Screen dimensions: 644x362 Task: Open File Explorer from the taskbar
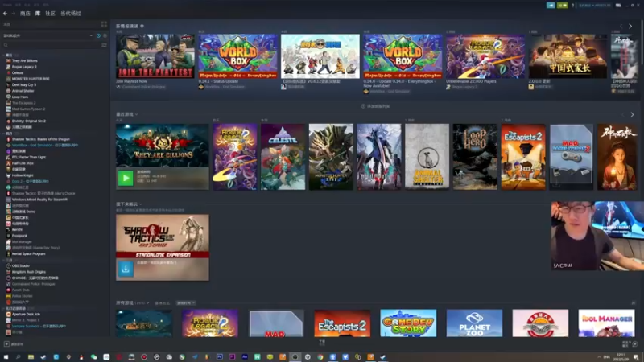coord(31,357)
